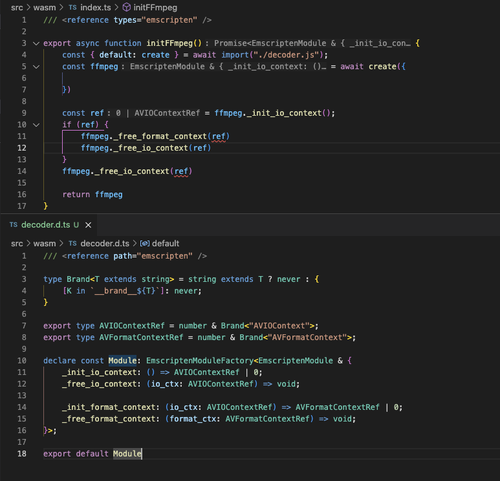Viewport: 500px width, 481px height.
Task: Collapse the initFFmpeg function fold arrow on line 3
Action: coord(36,43)
